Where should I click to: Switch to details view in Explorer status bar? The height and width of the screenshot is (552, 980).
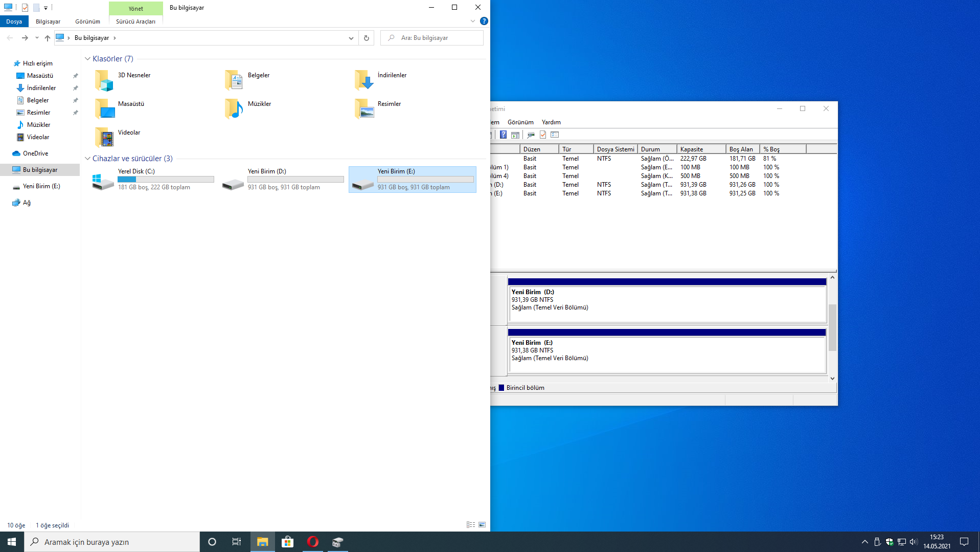471,525
